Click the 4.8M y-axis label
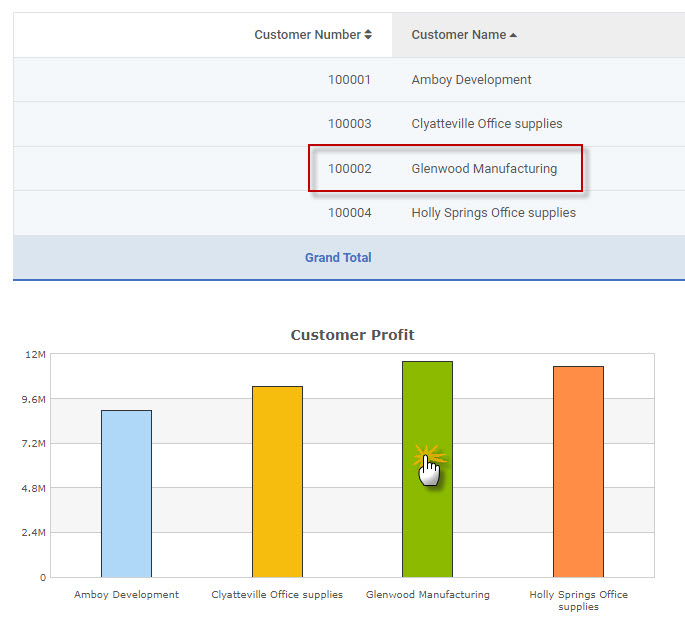The height and width of the screenshot is (632, 685). (x=34, y=488)
